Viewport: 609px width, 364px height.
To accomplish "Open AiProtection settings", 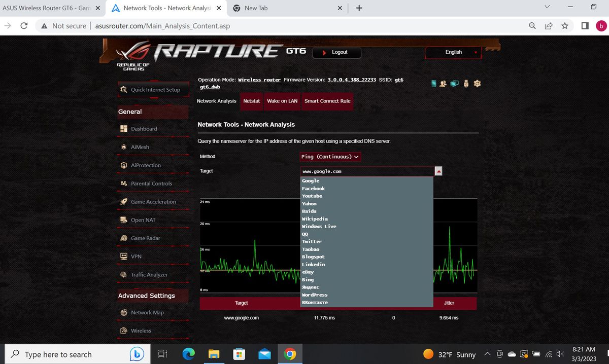I will pyautogui.click(x=145, y=165).
